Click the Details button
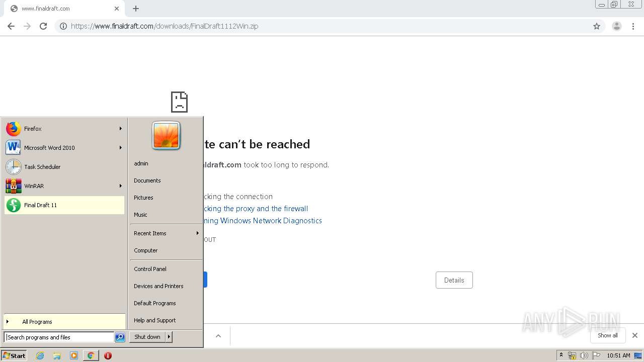644x362 pixels. 454,280
